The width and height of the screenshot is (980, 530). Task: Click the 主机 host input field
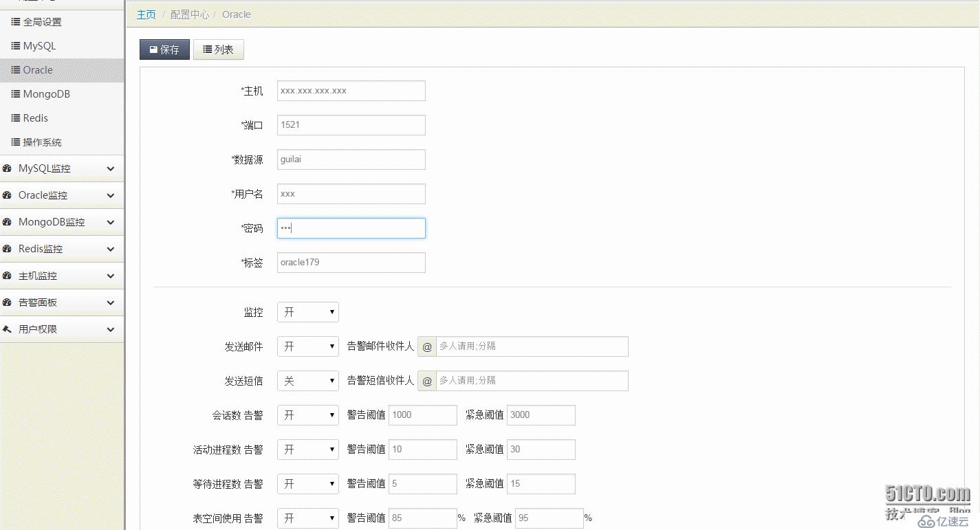point(351,91)
